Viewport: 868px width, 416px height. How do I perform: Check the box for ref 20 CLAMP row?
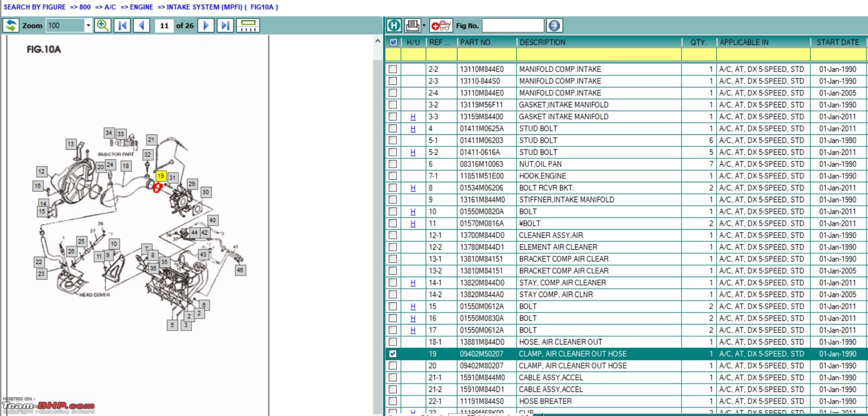pos(393,366)
